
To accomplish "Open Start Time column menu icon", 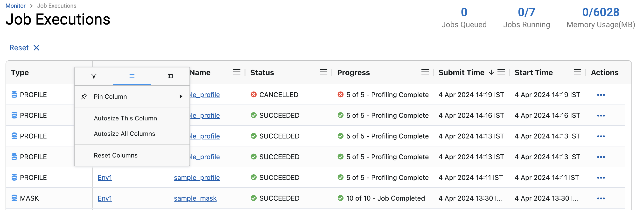I will 577,72.
